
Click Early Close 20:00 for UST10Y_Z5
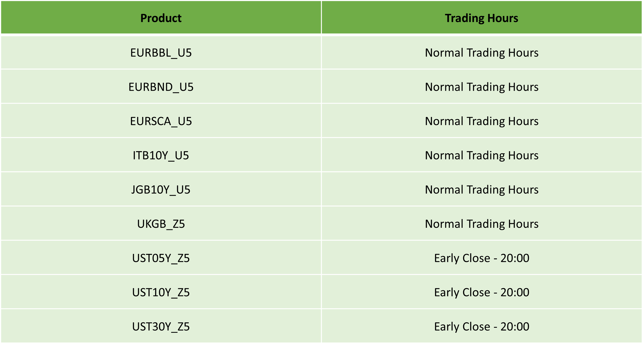click(x=481, y=292)
